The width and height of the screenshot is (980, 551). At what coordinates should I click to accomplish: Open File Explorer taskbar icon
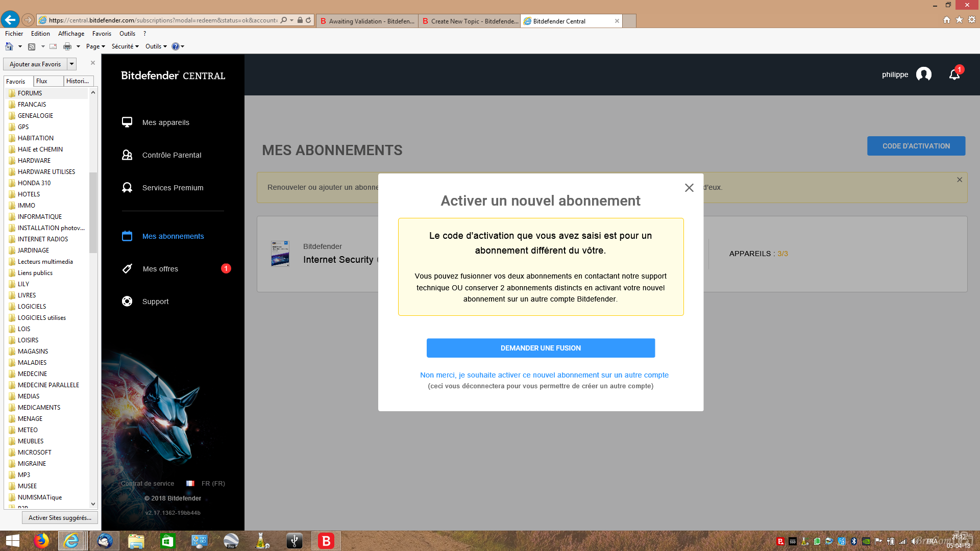pos(136,541)
